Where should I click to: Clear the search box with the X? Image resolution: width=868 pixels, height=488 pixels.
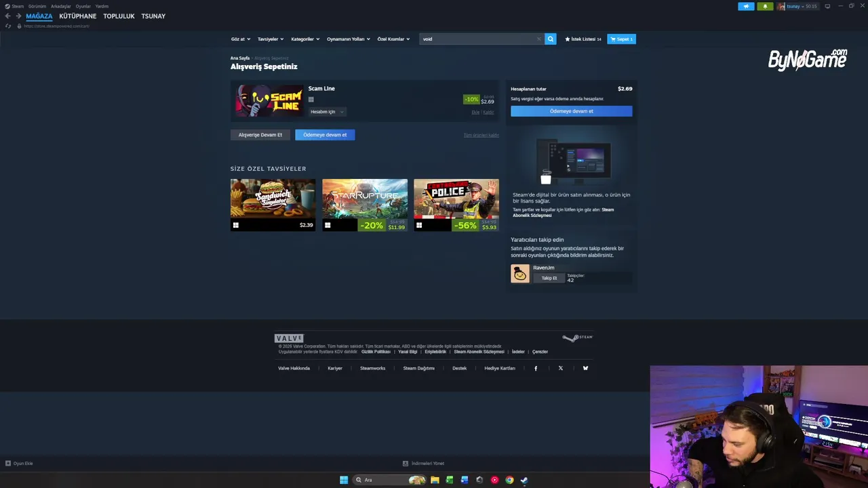539,39
